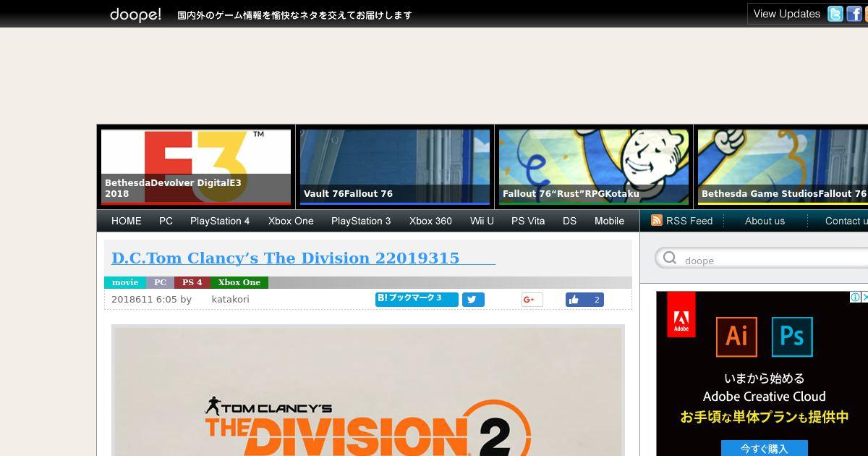Open Mobile section

click(609, 221)
